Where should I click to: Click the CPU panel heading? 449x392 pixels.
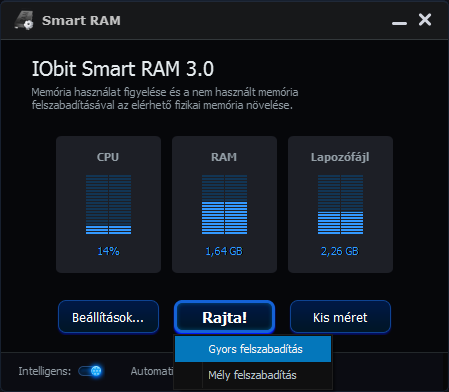click(x=108, y=157)
